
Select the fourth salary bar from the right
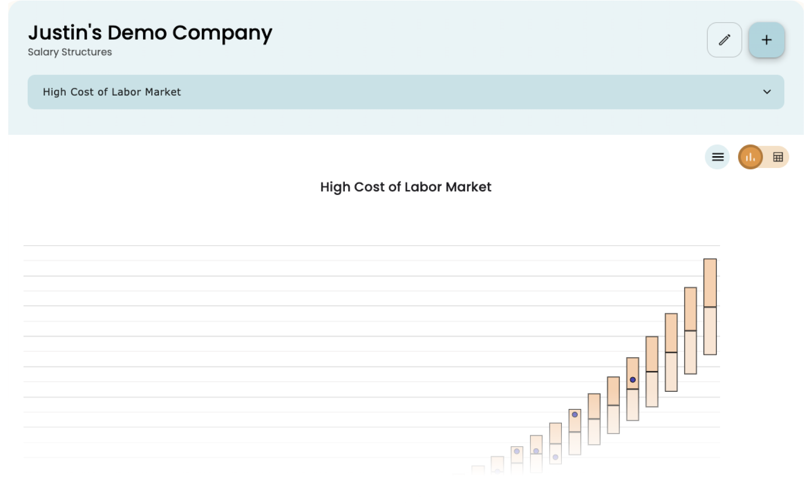coord(652,371)
